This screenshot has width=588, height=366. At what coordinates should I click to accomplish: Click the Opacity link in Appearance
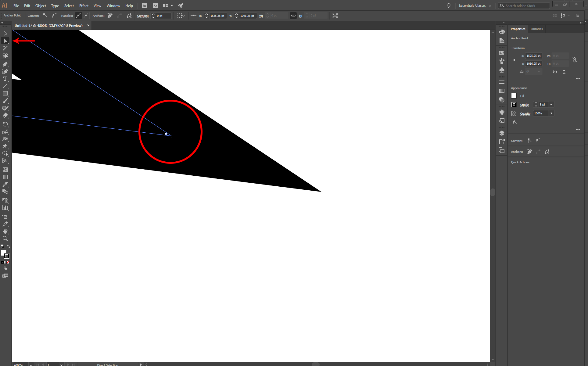click(x=525, y=114)
